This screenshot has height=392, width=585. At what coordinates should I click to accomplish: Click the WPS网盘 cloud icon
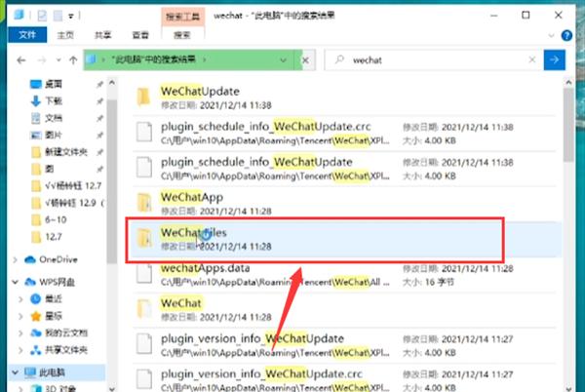pyautogui.click(x=30, y=282)
